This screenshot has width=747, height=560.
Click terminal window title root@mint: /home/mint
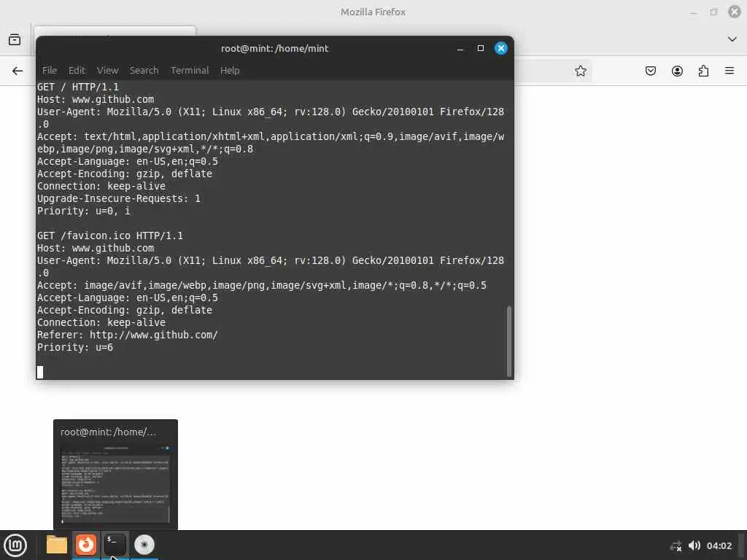coord(275,49)
